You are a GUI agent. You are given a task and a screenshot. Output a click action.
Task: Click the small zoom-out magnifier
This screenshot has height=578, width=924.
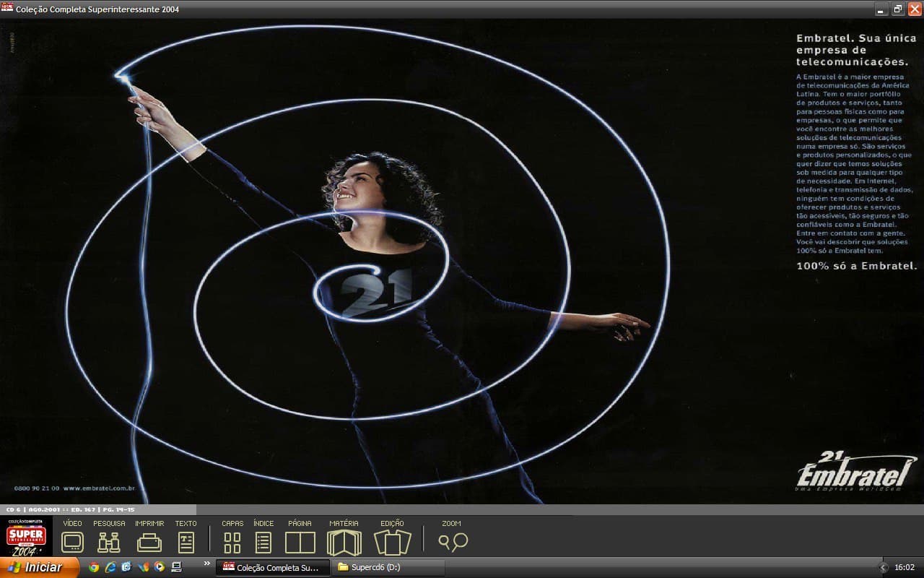tap(444, 542)
